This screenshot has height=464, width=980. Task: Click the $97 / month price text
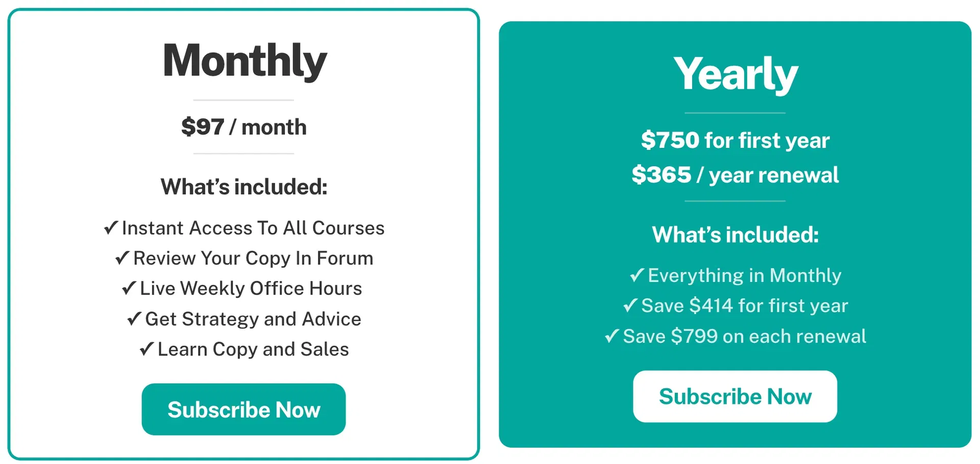click(244, 126)
